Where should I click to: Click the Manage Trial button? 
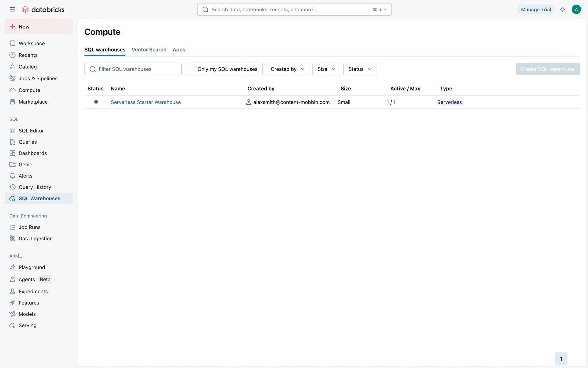point(536,10)
